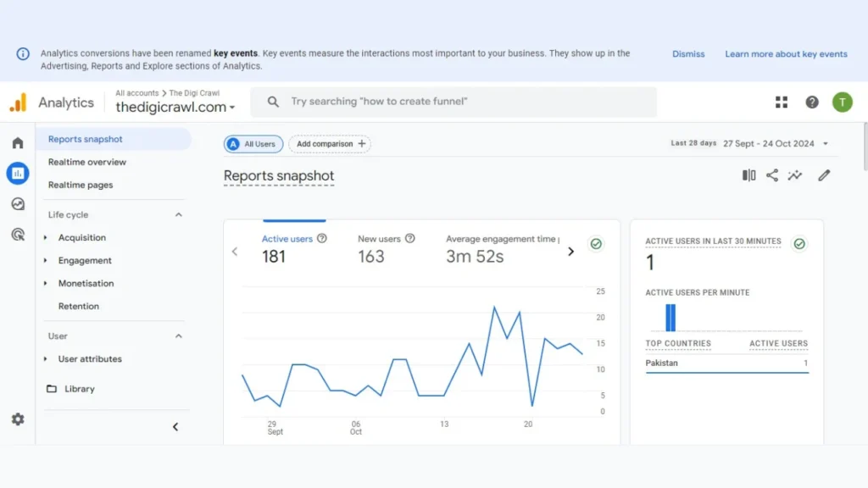Click Add comparison button

[x=330, y=144]
